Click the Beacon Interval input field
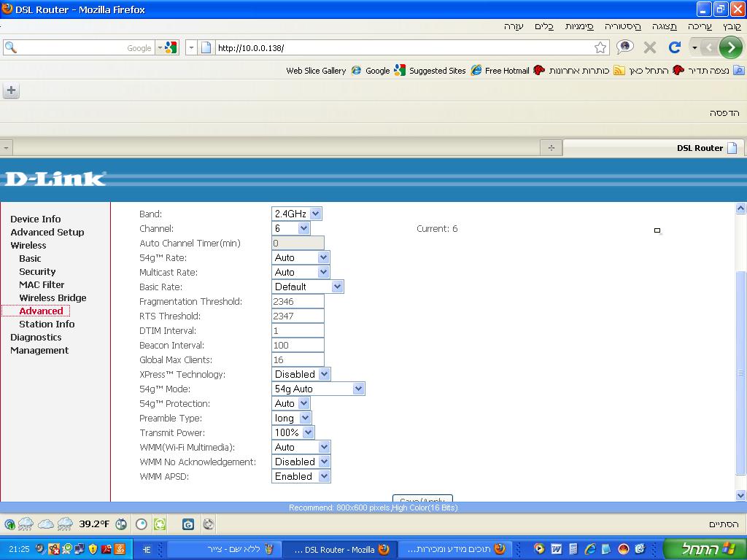Screen dimensions: 747x560 [298, 345]
